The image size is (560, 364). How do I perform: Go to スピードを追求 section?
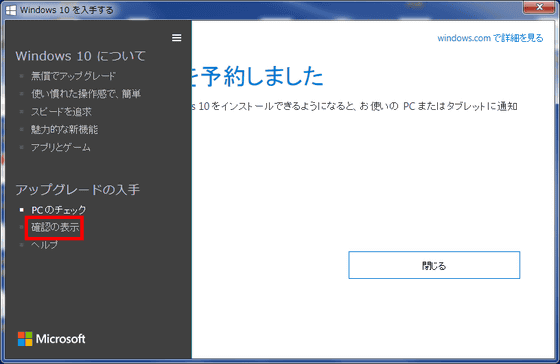click(61, 111)
